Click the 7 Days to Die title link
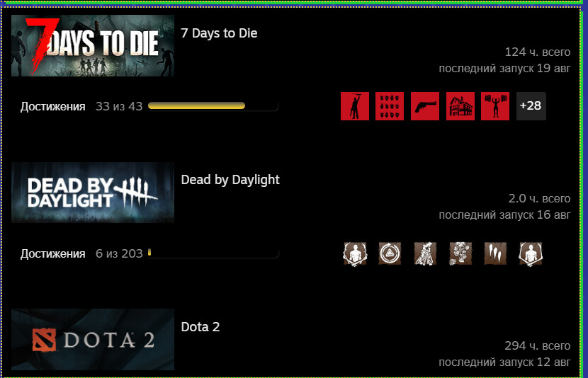The image size is (588, 378). tap(219, 33)
